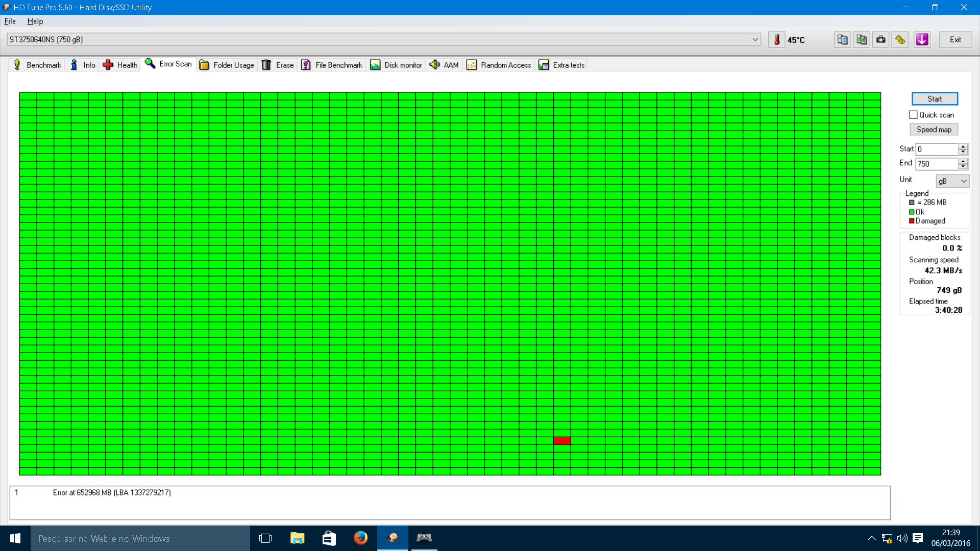The image size is (980, 551).
Task: Open options with the gears icon
Action: pyautogui.click(x=900, y=40)
